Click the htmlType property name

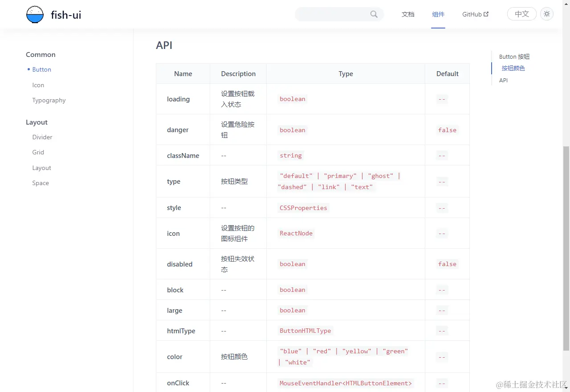(x=181, y=331)
